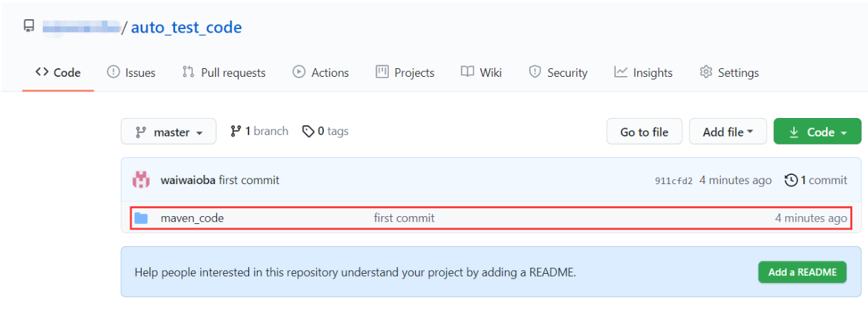Open the auto_test_code repository link

point(187,28)
